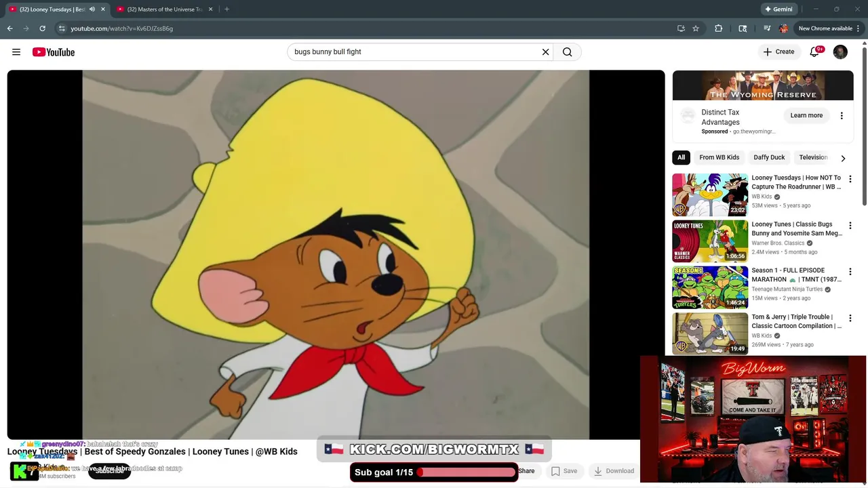
Task: Mute the Looney Tuesdays tab audio icon
Action: (92, 9)
